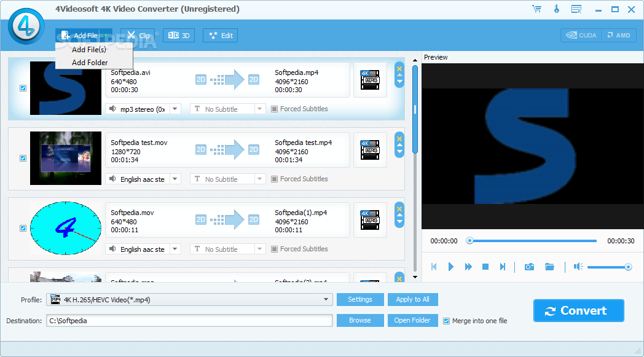Image resolution: width=644 pixels, height=357 pixels.
Task: Click output name Softpedia test.mp4
Action: (x=303, y=143)
